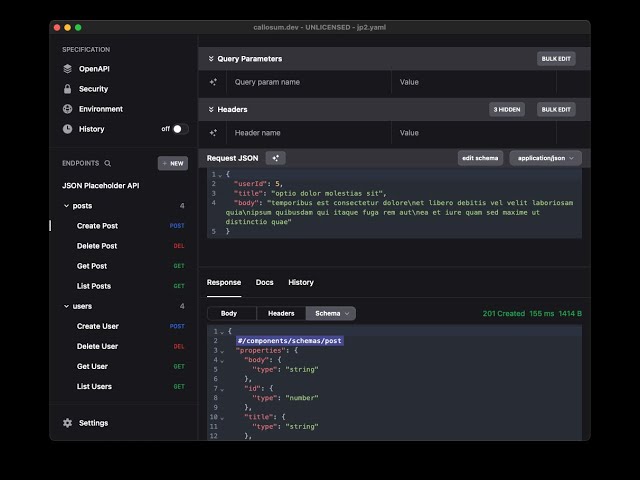Viewport: 640px width, 480px height.
Task: Click the History clock icon
Action: pyautogui.click(x=68, y=129)
